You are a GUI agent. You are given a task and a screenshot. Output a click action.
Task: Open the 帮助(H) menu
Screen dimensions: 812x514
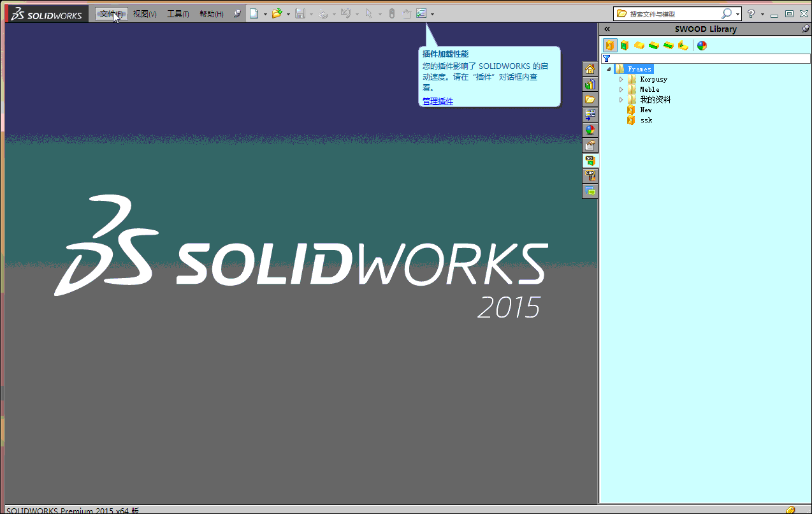click(211, 13)
